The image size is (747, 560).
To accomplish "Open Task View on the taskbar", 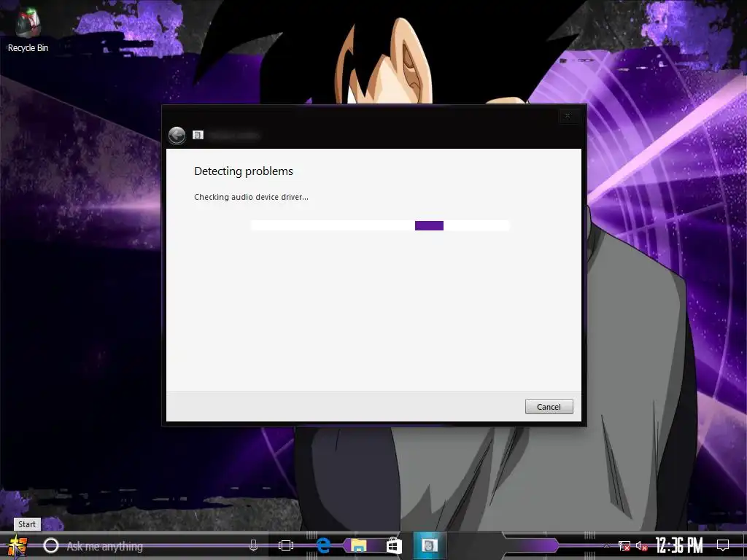I will pyautogui.click(x=286, y=545).
